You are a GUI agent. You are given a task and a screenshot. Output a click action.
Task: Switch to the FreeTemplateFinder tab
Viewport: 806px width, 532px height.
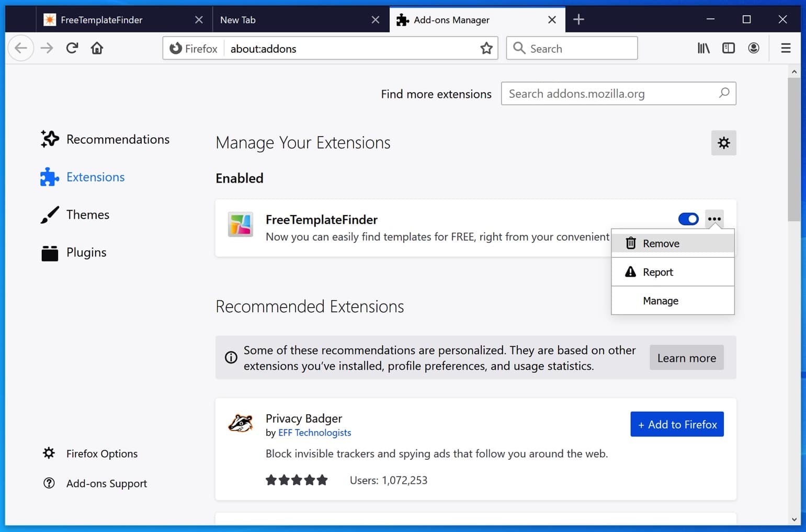[x=124, y=20]
